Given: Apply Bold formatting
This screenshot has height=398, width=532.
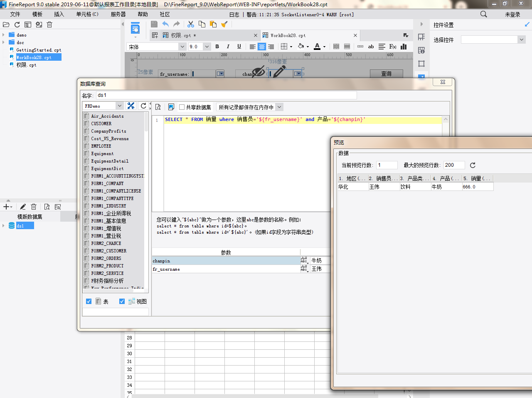Looking at the screenshot, I should tap(217, 47).
